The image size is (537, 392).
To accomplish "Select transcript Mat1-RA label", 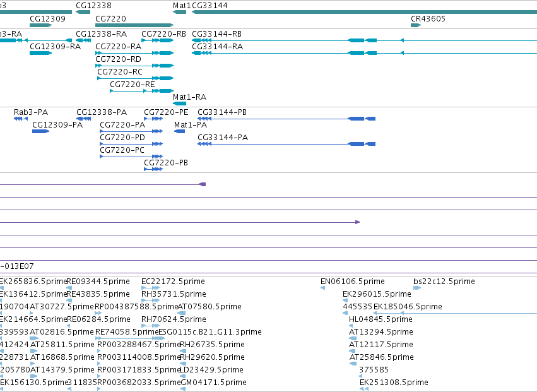I will click(x=190, y=97).
